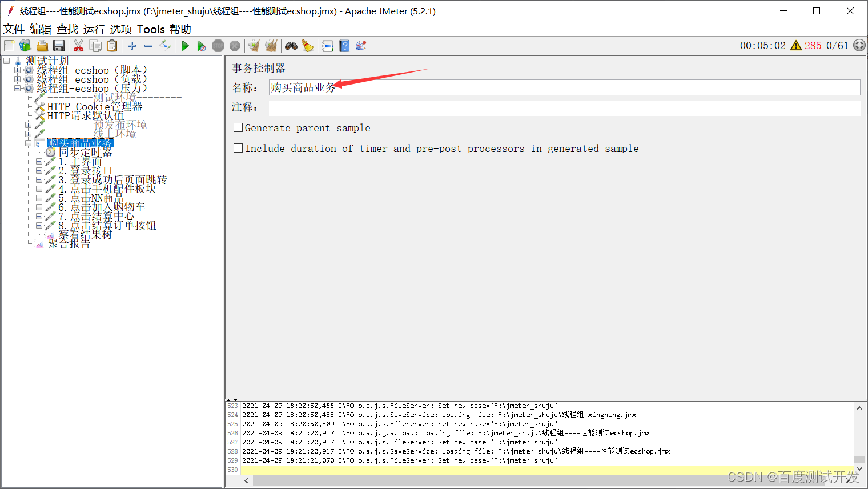
Task: Select 6. 点击加入购物车 tree item
Action: (x=102, y=207)
